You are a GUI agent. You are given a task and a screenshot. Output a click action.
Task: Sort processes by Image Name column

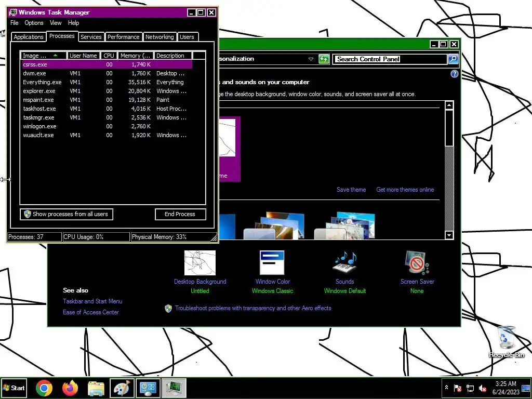[x=44, y=55]
